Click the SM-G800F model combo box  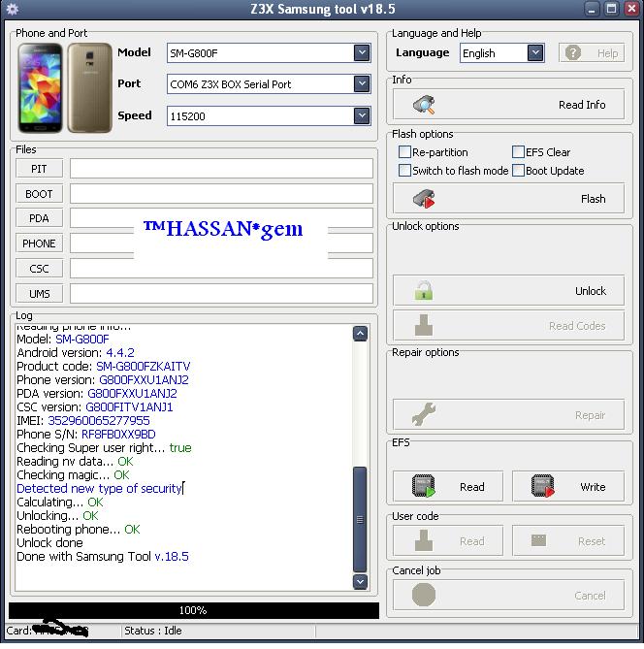269,53
